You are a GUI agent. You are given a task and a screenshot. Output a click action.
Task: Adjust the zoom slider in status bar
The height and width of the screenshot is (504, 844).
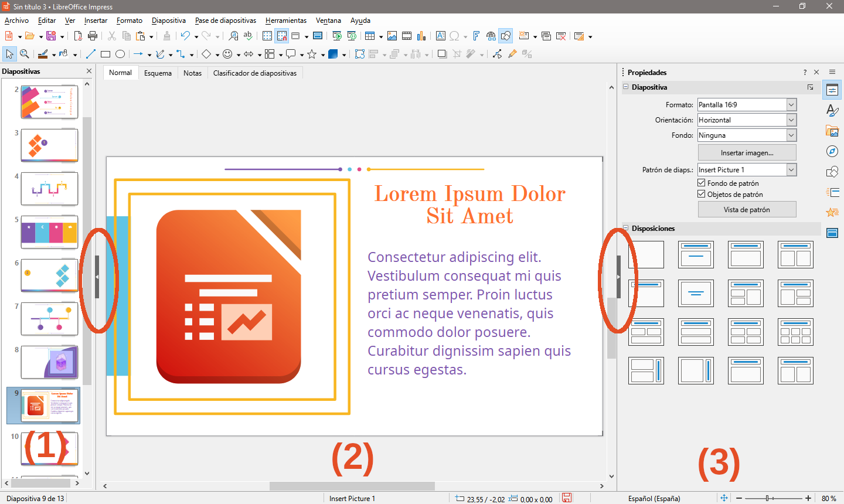click(x=768, y=498)
